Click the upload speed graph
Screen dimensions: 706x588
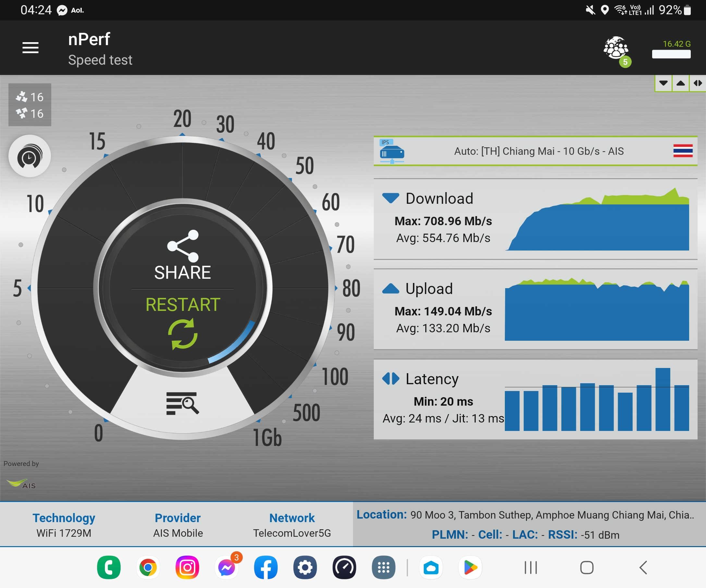[597, 309]
